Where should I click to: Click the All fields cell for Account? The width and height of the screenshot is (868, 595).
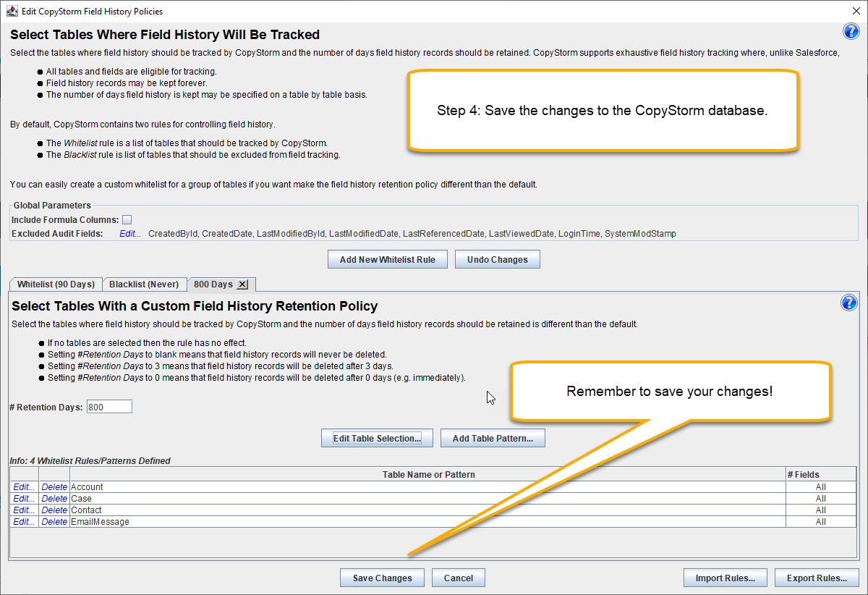click(821, 487)
